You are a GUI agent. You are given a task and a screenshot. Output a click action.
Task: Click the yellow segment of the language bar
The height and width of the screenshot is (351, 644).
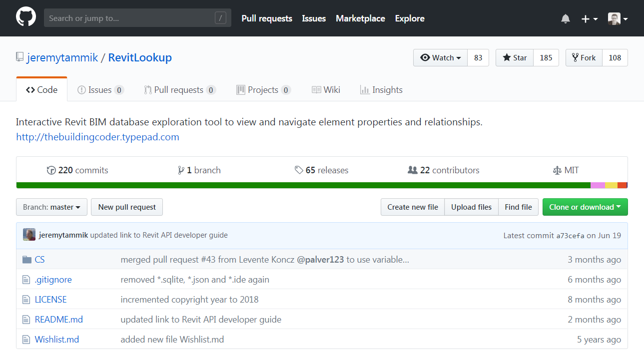point(612,185)
